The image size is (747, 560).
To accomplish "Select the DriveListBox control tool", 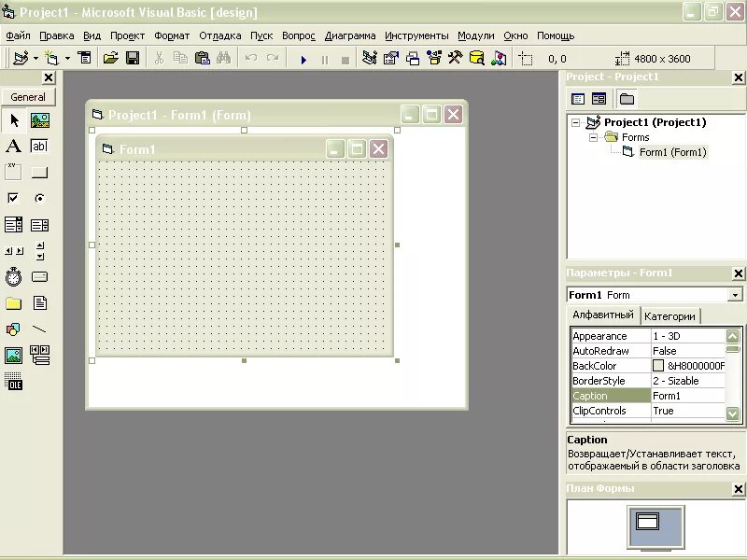I will (40, 276).
